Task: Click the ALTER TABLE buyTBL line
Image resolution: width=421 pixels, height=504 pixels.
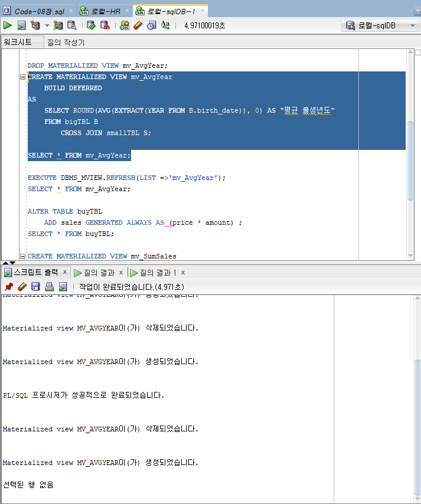Action: coord(65,211)
